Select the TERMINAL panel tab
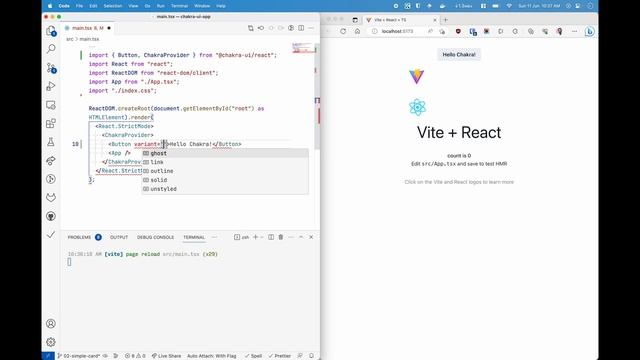Viewport: 640px width, 360px height. (194, 237)
